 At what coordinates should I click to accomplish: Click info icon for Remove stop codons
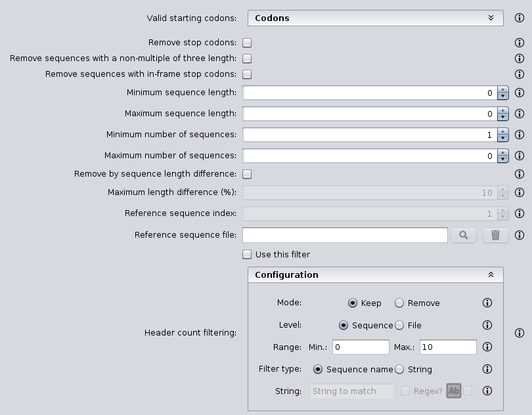click(519, 43)
